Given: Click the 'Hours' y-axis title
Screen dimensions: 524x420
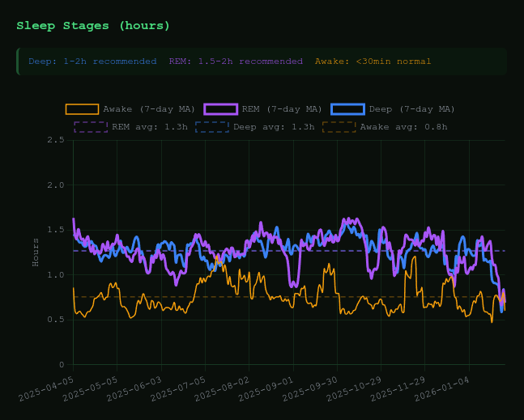Looking at the screenshot, I should (36, 252).
